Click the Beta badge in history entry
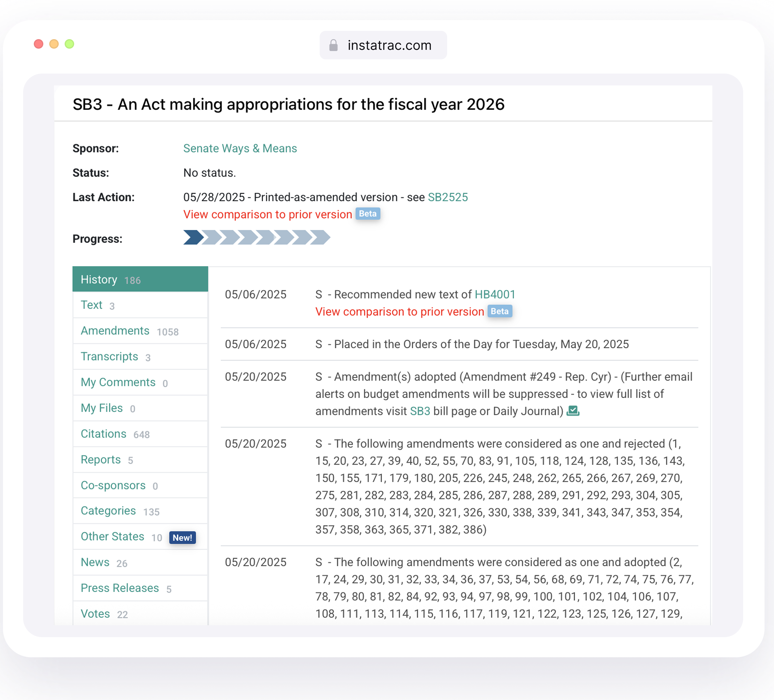The image size is (774, 700). click(x=499, y=311)
